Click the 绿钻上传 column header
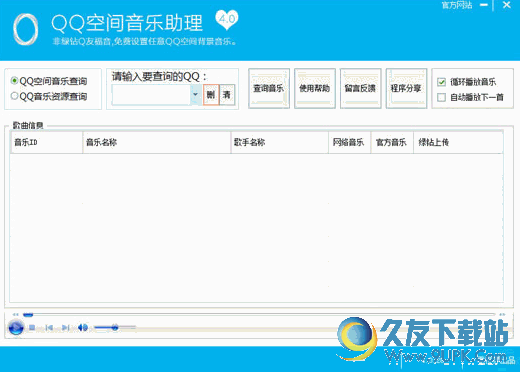 point(458,142)
